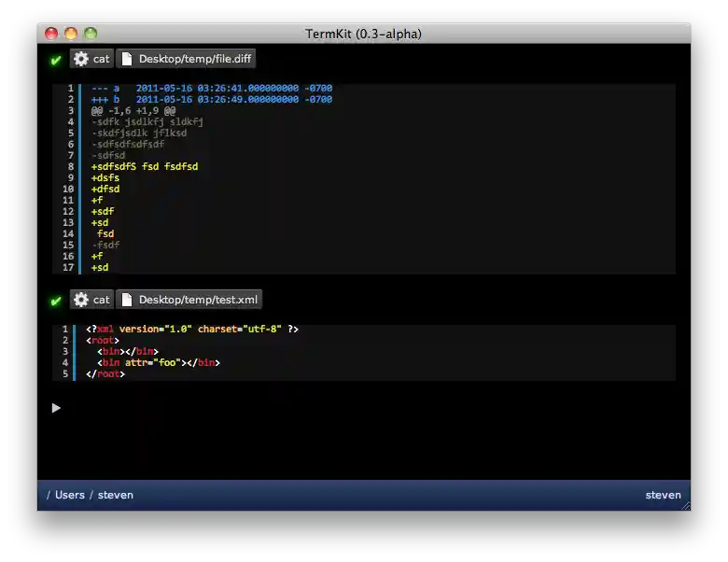Click the gear icon in the first cat command
Viewport: 728px width, 562px height.
(x=81, y=59)
